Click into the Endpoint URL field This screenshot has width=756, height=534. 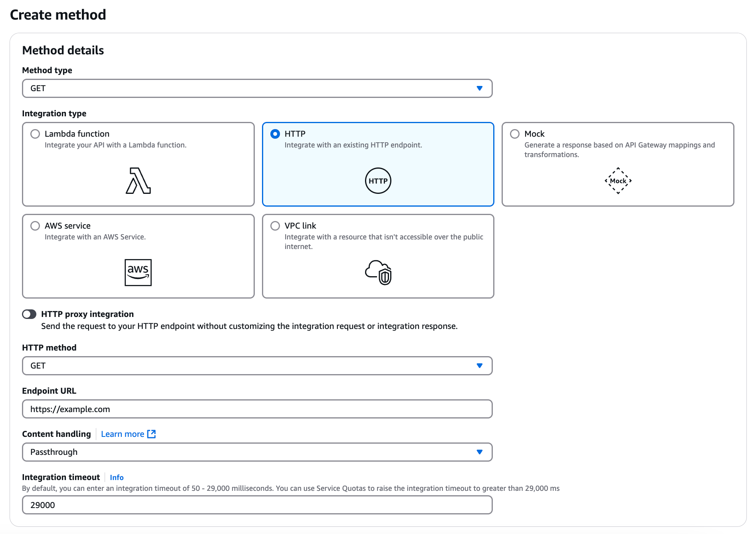tap(257, 409)
